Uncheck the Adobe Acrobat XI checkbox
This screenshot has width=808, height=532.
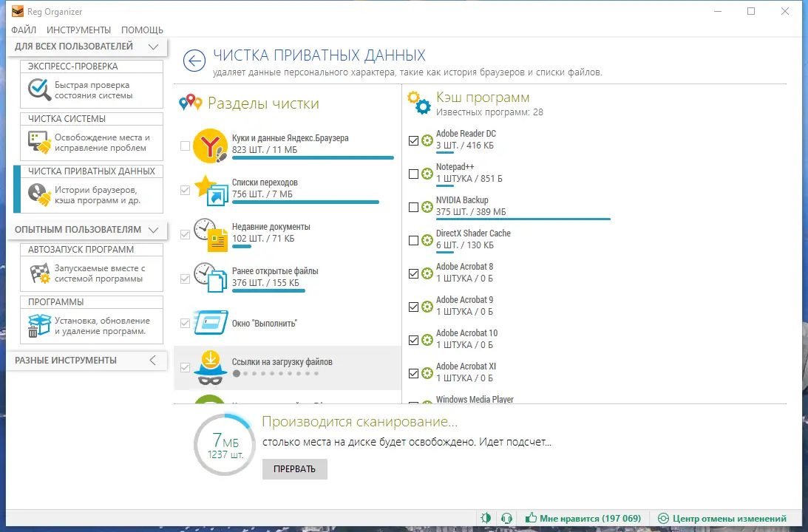point(413,373)
